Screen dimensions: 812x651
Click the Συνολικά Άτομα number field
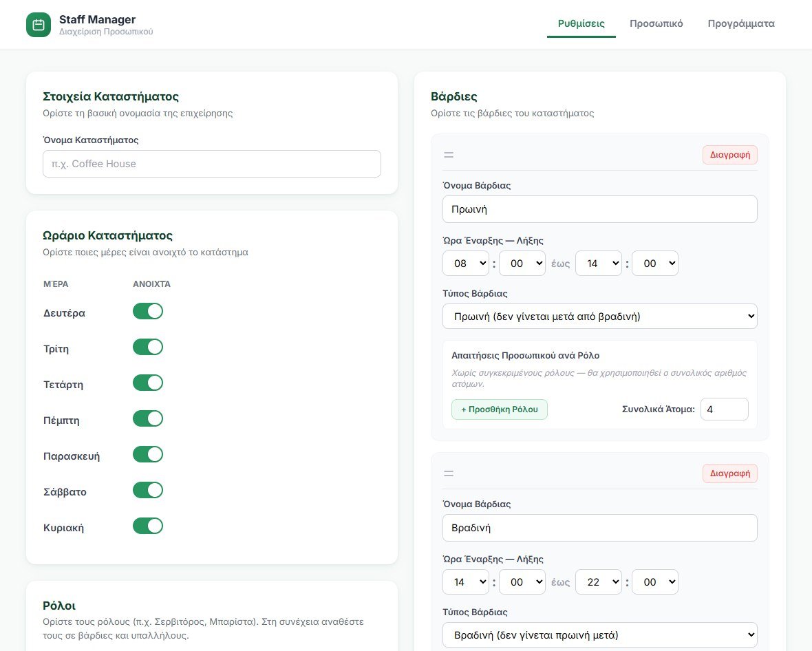coord(724,409)
